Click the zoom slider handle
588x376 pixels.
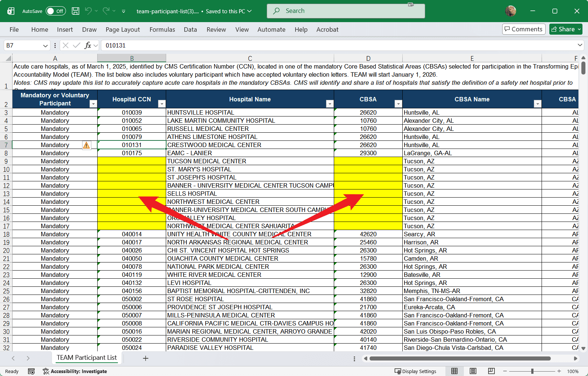[532, 371]
